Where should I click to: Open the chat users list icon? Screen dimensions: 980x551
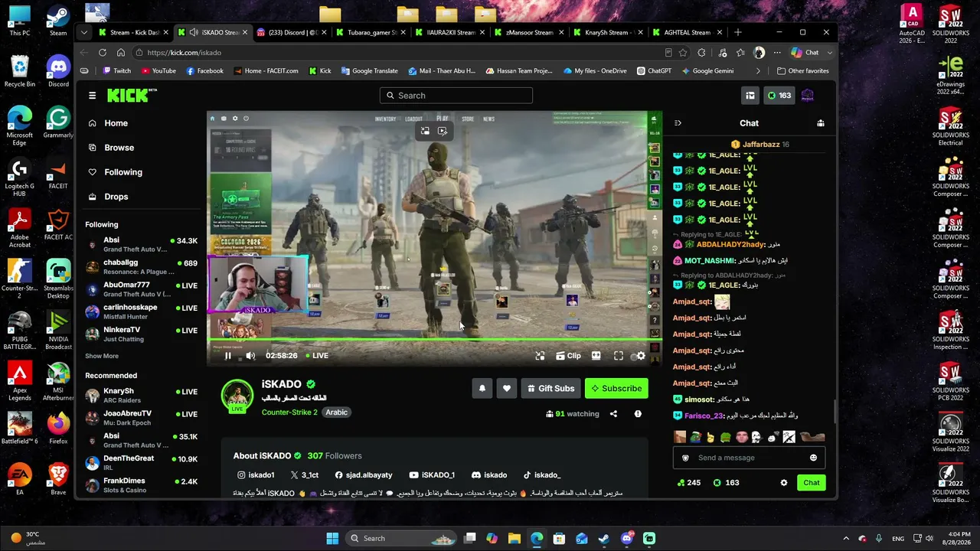pos(821,123)
